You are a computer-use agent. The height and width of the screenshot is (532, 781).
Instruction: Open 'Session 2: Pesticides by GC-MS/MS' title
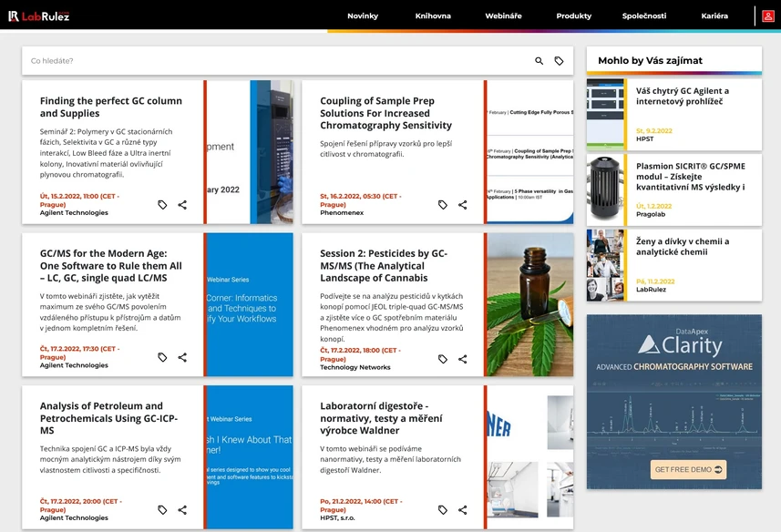[x=384, y=266]
